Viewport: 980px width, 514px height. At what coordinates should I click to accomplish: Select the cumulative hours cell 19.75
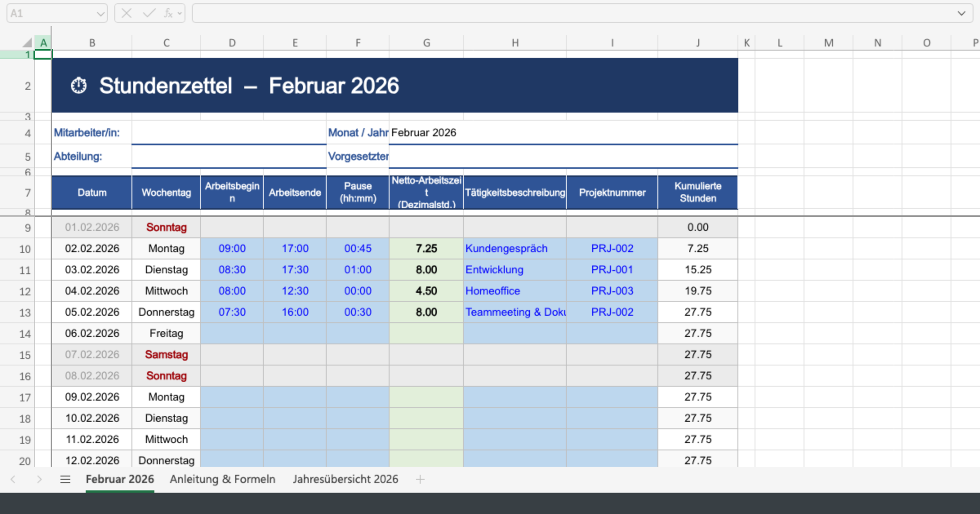coord(698,291)
